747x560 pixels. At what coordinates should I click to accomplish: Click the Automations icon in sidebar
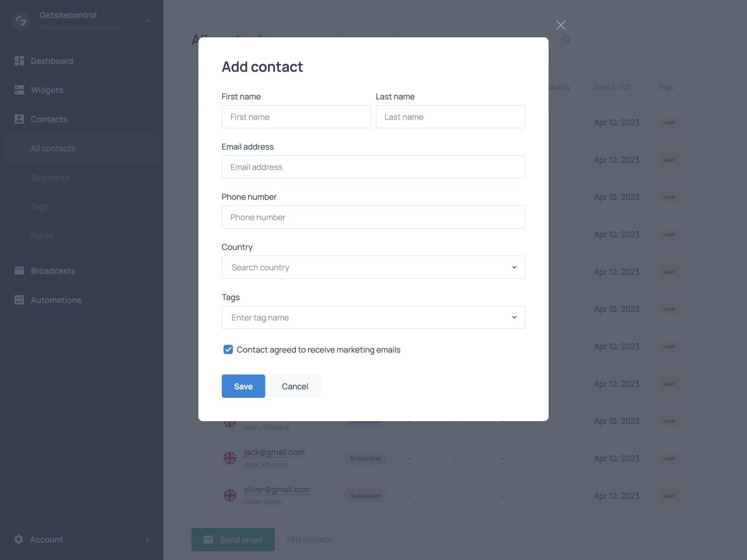pos(19,300)
